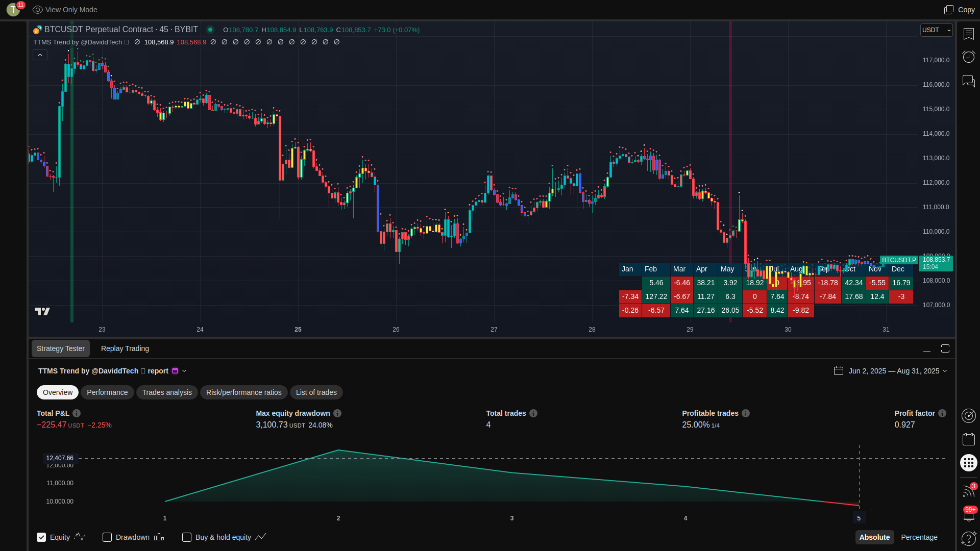This screenshot has height=551, width=980.
Task: Click the Copy label
Action: [x=966, y=10]
